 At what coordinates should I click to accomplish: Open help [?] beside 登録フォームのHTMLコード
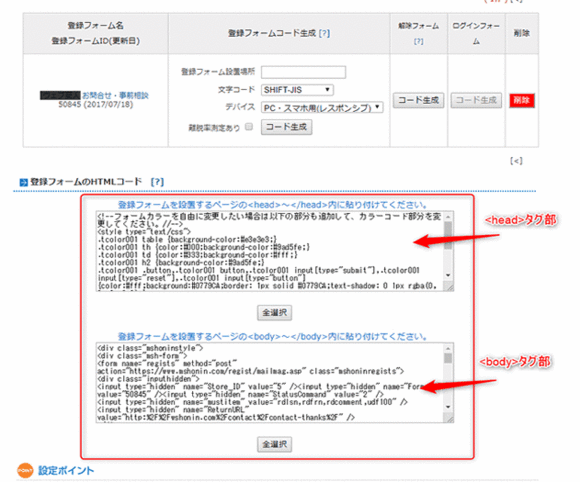157,182
